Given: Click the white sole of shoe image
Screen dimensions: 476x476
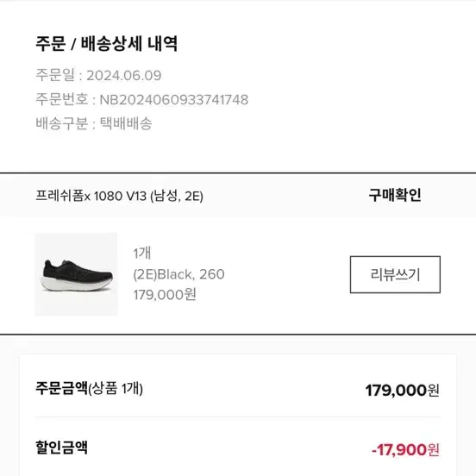Looking at the screenshot, I should (x=77, y=285).
